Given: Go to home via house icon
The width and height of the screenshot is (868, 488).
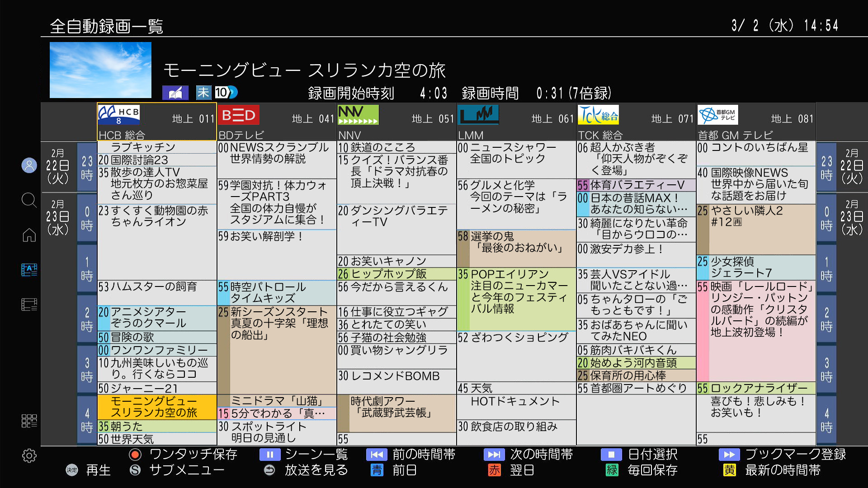Looking at the screenshot, I should click(29, 235).
